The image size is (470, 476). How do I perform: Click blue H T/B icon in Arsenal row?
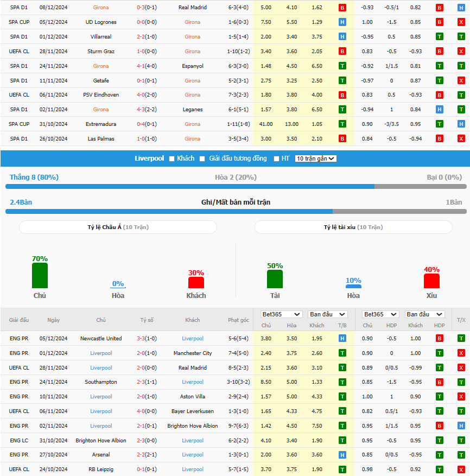pyautogui.click(x=342, y=455)
